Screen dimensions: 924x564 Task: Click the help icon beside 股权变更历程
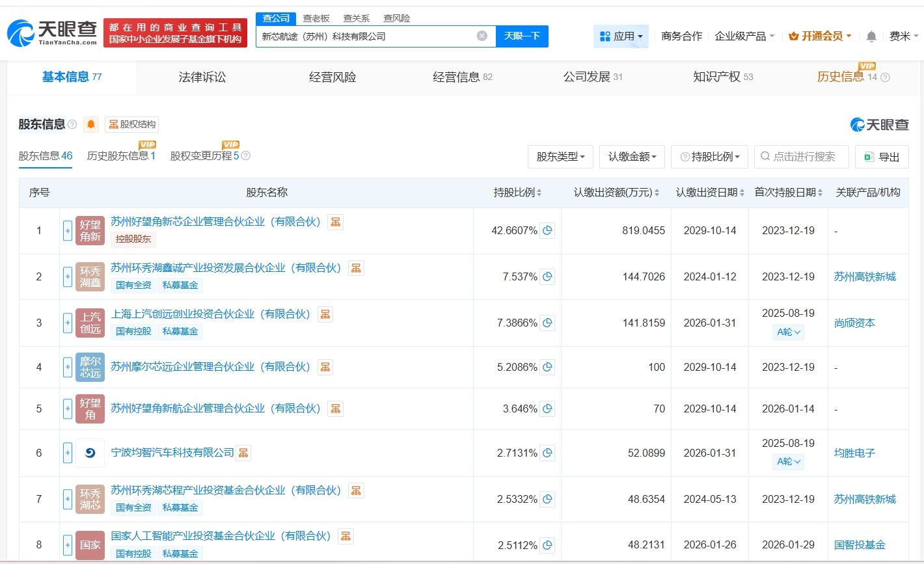246,156
